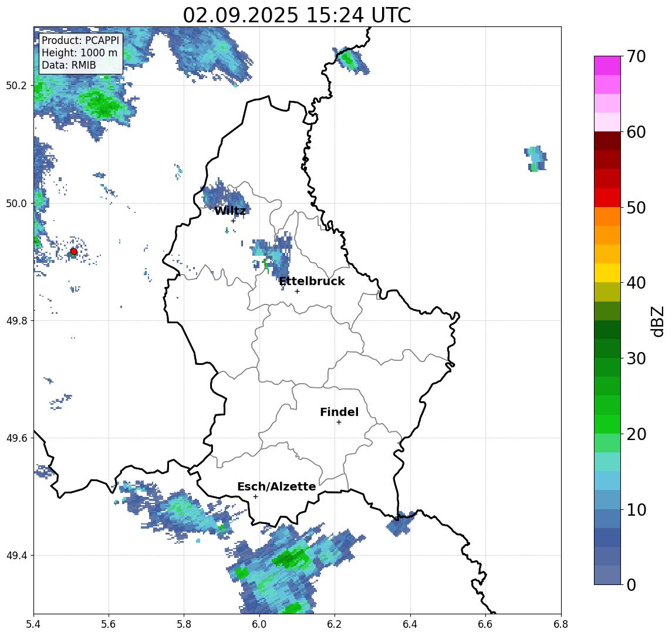Screen dimensions: 672x636
Task: Click the "Product: PCAPPI" line in info box
Action: pyautogui.click(x=80, y=40)
